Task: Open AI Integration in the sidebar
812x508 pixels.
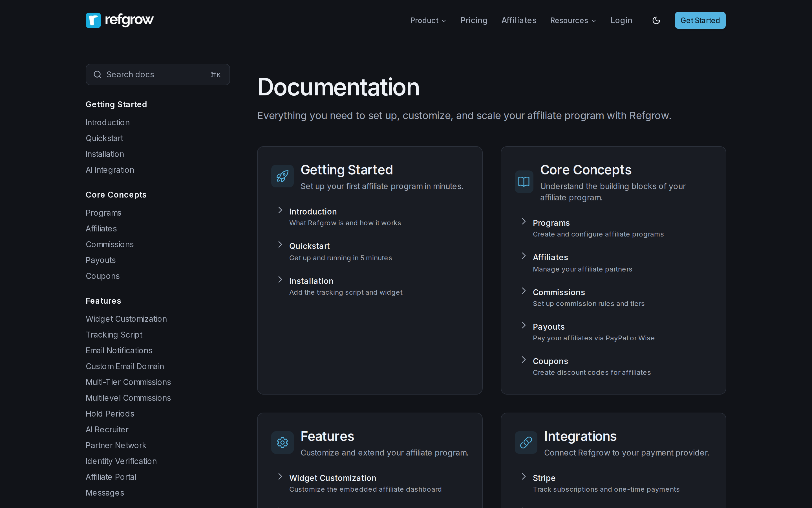Action: pos(110,170)
